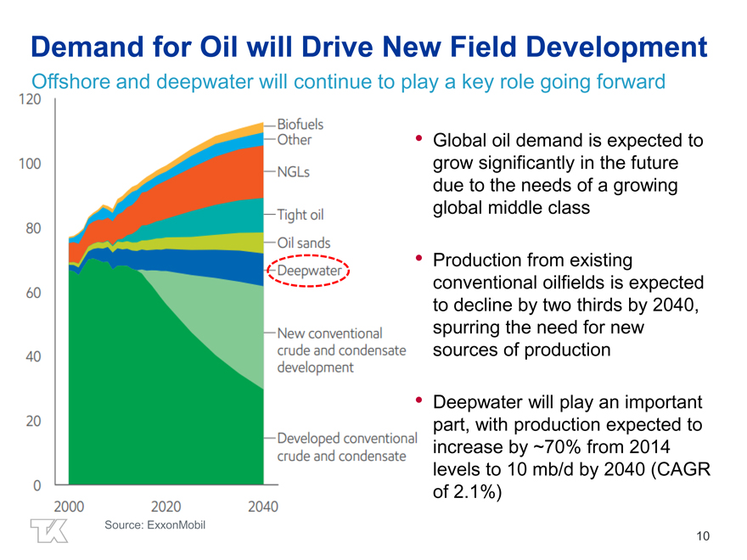Screen dimensions: 747x560
Task: Click the Tight oil legend label
Action: (x=300, y=213)
